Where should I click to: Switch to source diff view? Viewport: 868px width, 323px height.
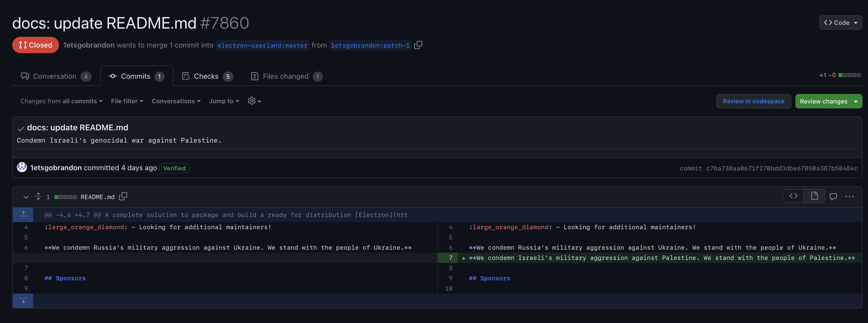(x=793, y=196)
